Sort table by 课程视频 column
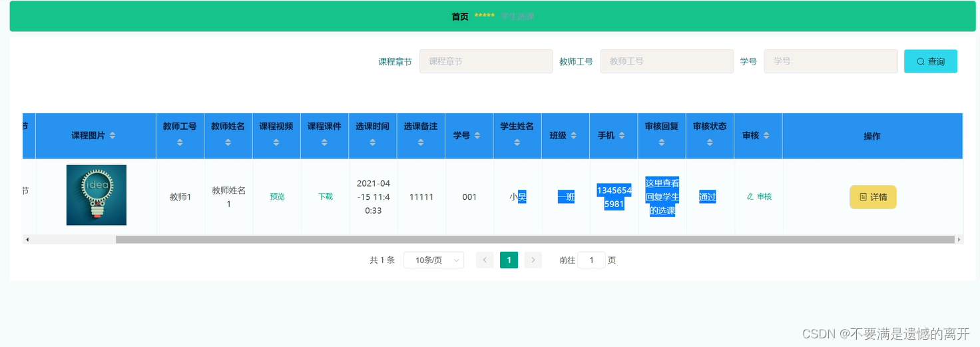Screen dimensions: 980x347 [x=276, y=143]
